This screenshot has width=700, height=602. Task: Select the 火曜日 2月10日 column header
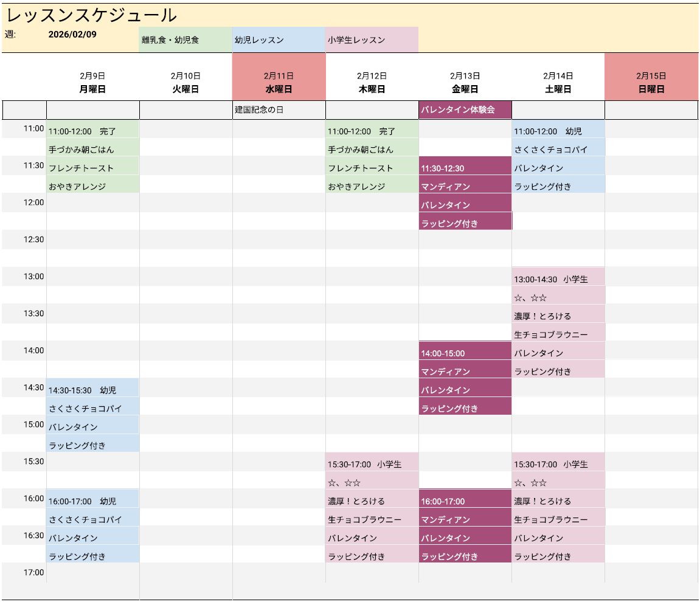click(x=185, y=83)
